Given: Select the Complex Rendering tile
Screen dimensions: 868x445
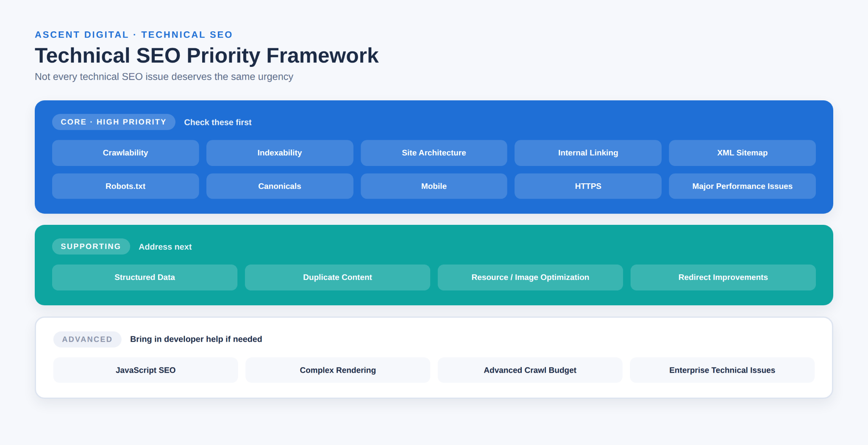Looking at the screenshot, I should [338, 370].
